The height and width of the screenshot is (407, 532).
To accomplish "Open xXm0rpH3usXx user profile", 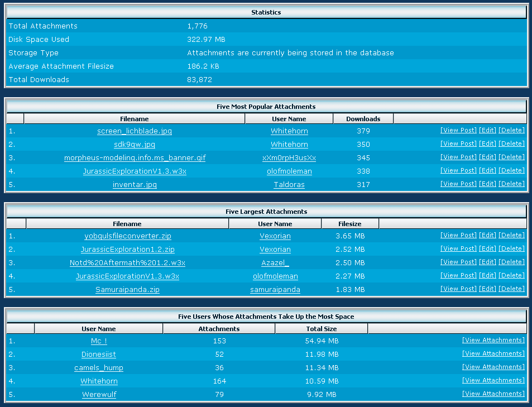I will pos(289,158).
